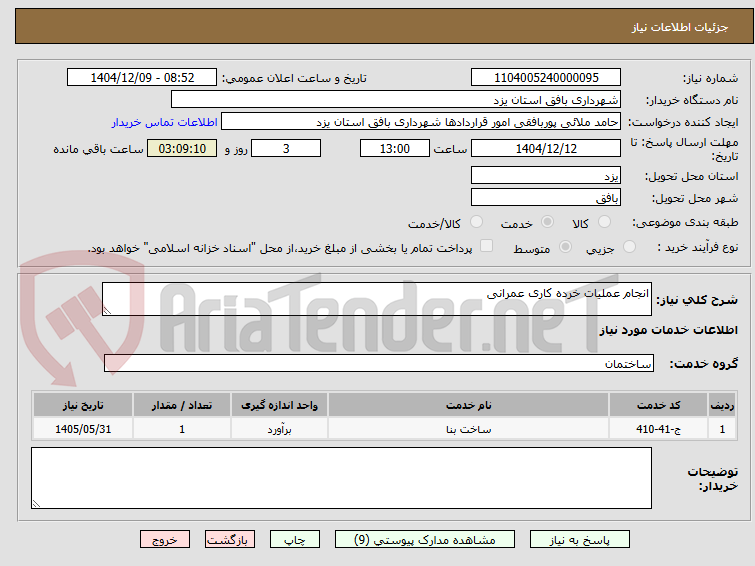
Task: Click the استان محل تحویل field یزد
Action: (x=546, y=175)
